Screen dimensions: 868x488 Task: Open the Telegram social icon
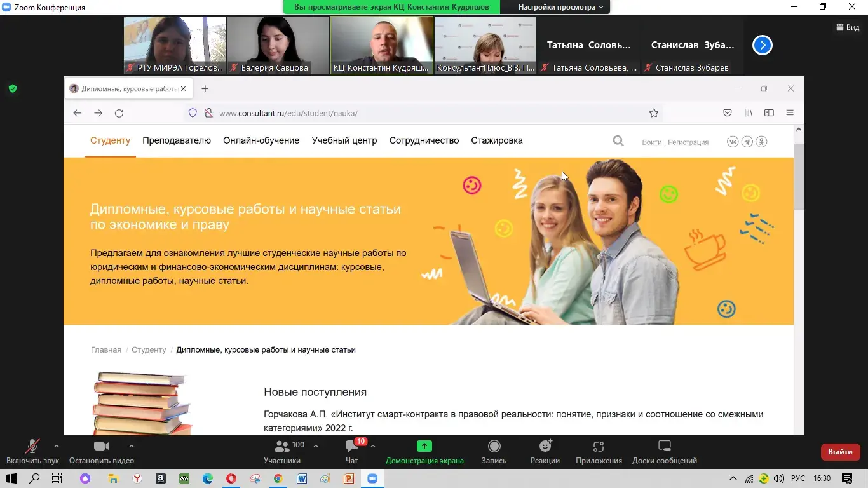747,142
